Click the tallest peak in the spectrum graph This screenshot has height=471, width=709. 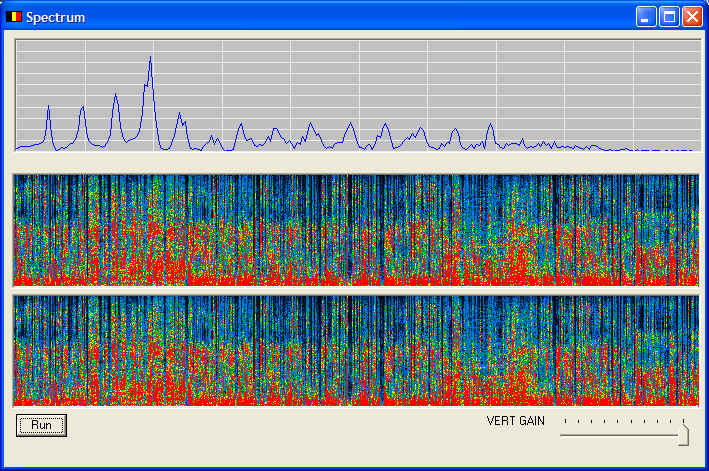pyautogui.click(x=150, y=58)
